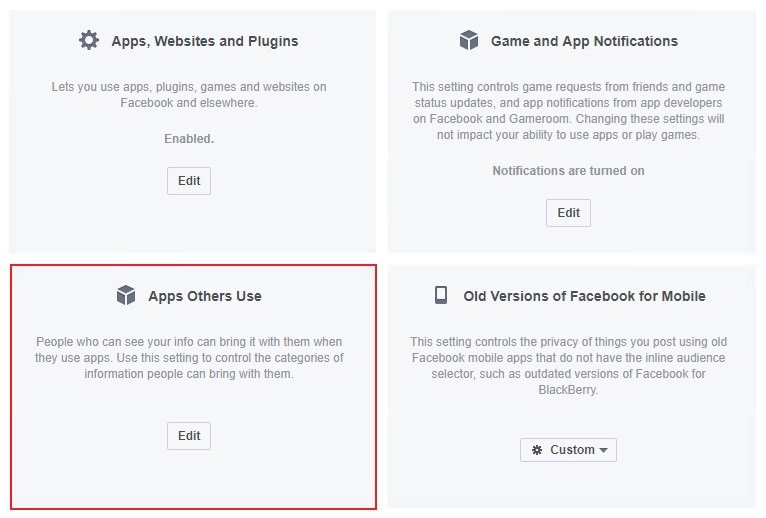Expand the Custom dropdown arrow
Viewport: 766px width, 518px height.
tap(603, 450)
